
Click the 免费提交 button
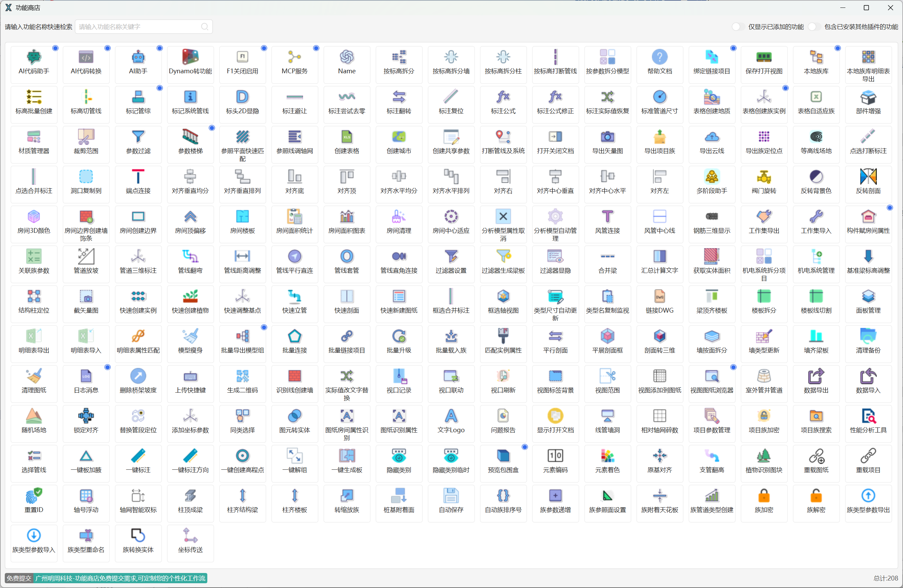19,578
